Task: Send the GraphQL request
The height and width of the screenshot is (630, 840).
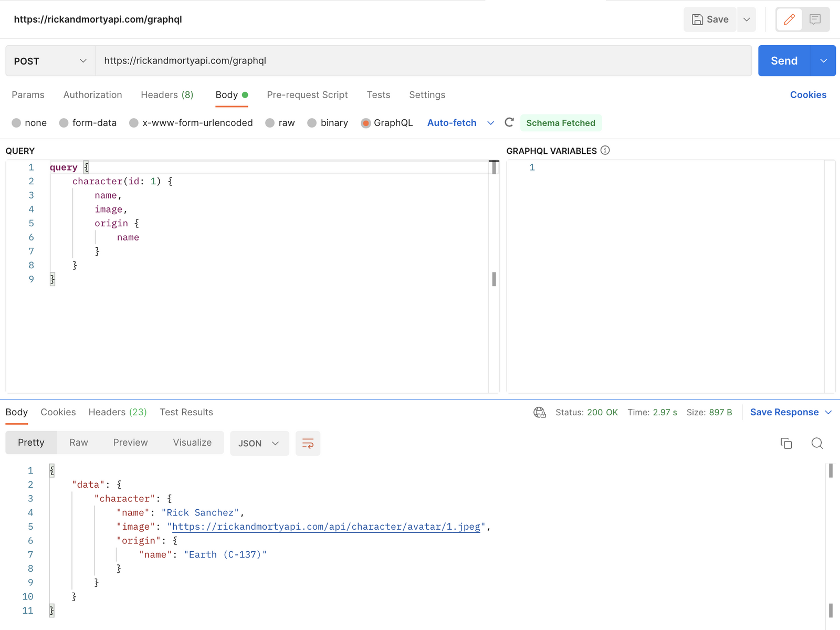Action: (x=783, y=60)
